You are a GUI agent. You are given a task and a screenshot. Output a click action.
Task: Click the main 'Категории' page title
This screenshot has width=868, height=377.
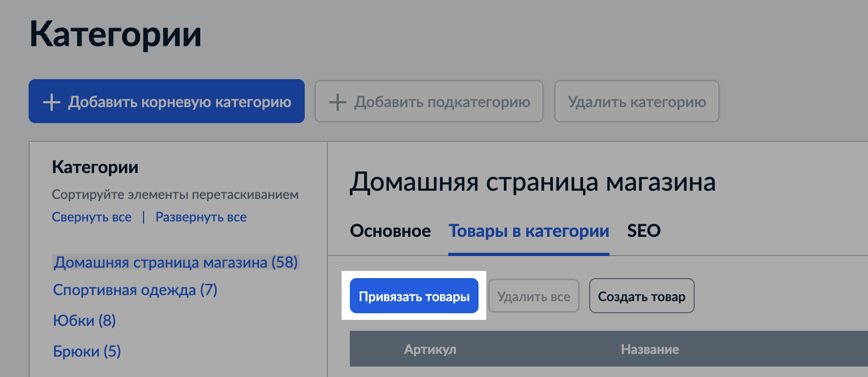click(116, 35)
